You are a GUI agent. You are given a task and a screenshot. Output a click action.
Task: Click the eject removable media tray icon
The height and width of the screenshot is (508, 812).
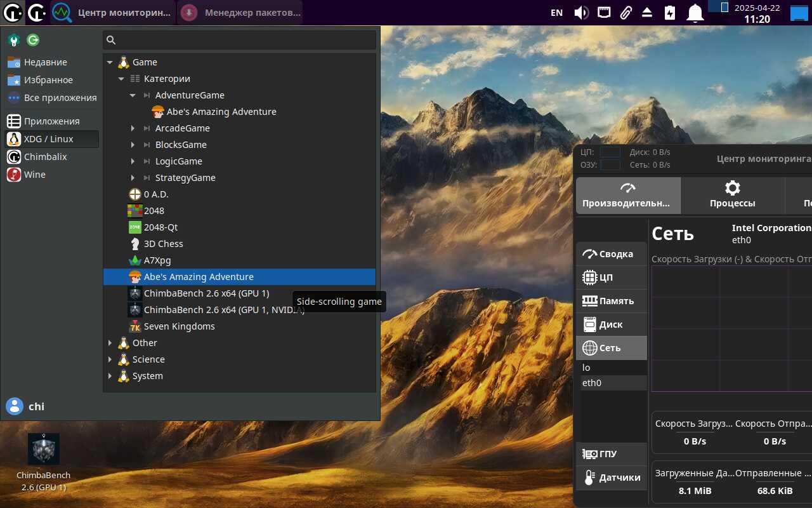(x=647, y=12)
